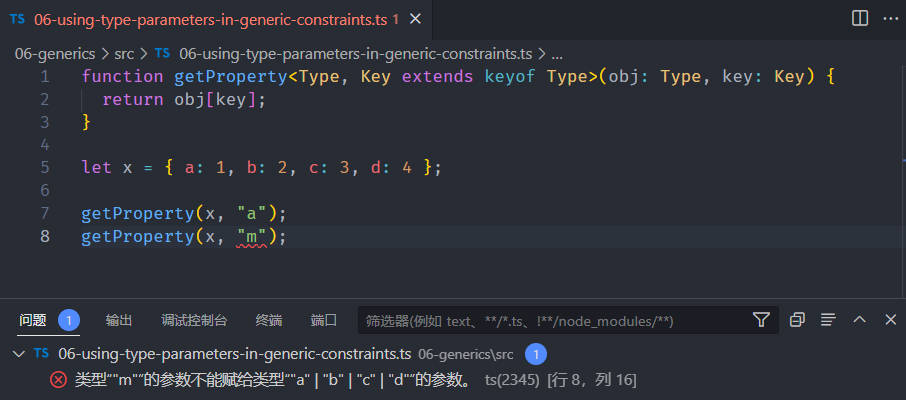Collapse the file entry in Problems tree
Viewport: 906px width, 400px height.
[18, 353]
